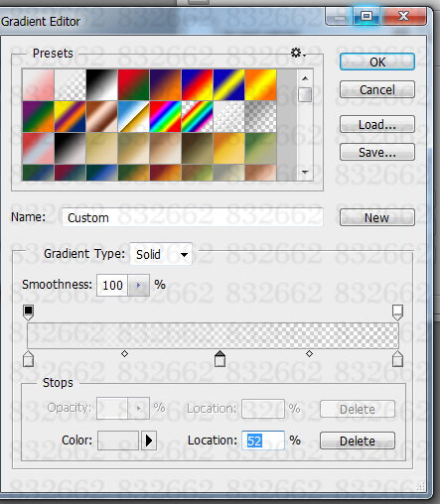Open the presets gear menu
The width and height of the screenshot is (440, 504).
coord(298,53)
